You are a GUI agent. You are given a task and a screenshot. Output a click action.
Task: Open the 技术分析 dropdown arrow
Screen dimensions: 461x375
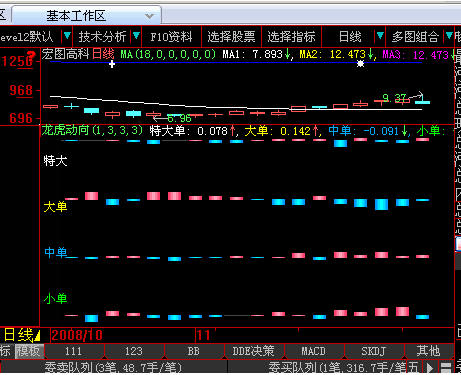136,35
